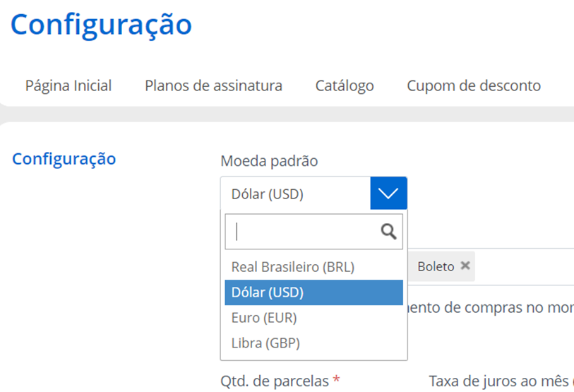
Task: Pick Euro (EUR) as the currency
Action: 264,318
